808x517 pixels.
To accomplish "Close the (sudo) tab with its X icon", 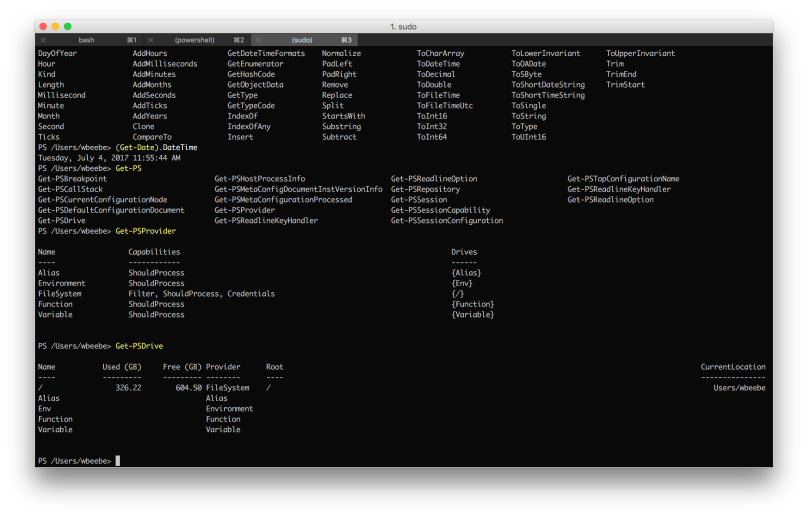I will pos(258,40).
